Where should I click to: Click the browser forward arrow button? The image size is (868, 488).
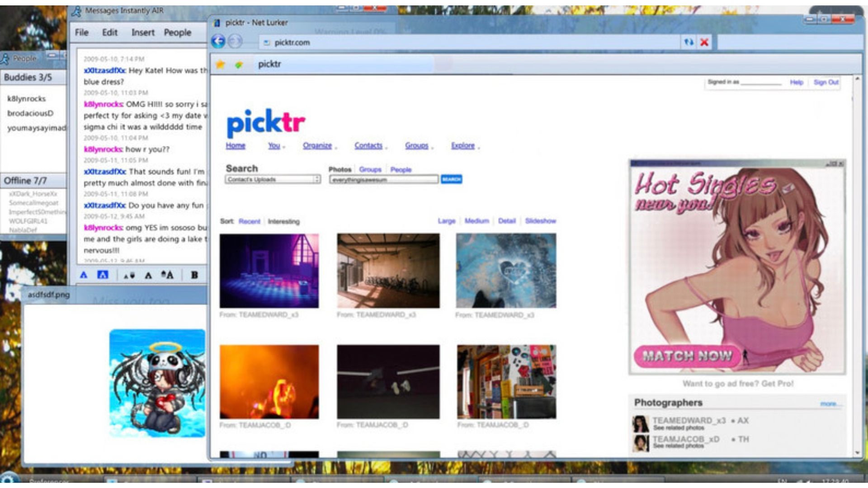pos(235,42)
